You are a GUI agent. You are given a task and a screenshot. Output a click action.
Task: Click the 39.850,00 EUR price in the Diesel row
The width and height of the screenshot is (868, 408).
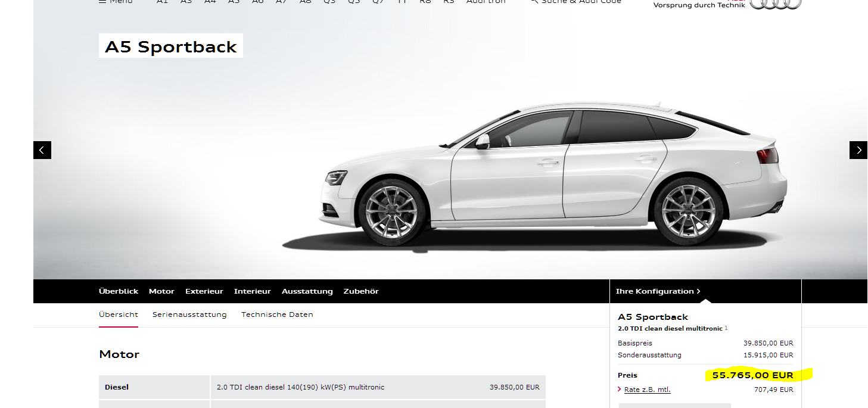(x=515, y=387)
